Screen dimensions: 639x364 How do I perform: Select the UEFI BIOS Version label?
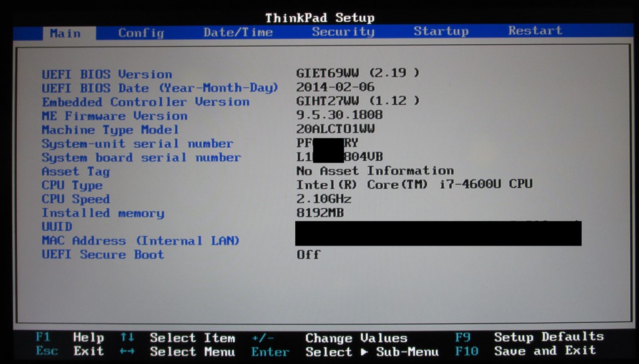(x=107, y=75)
